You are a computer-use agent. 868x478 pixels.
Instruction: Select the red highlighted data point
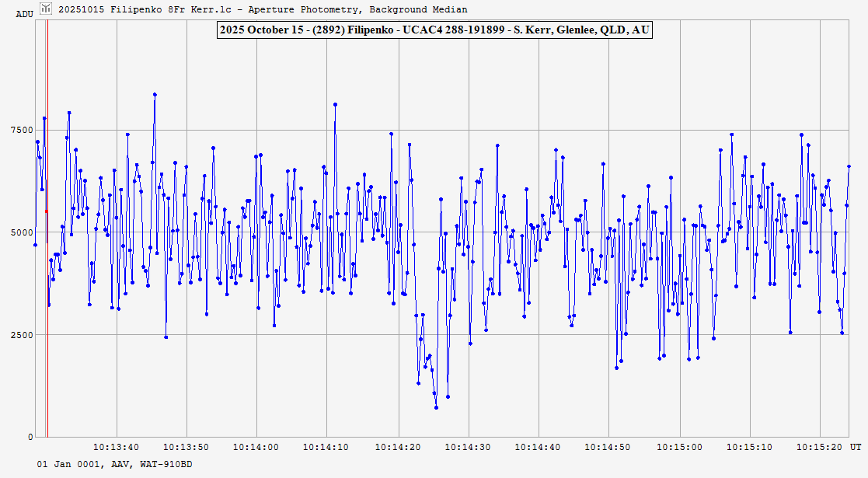coord(47,211)
